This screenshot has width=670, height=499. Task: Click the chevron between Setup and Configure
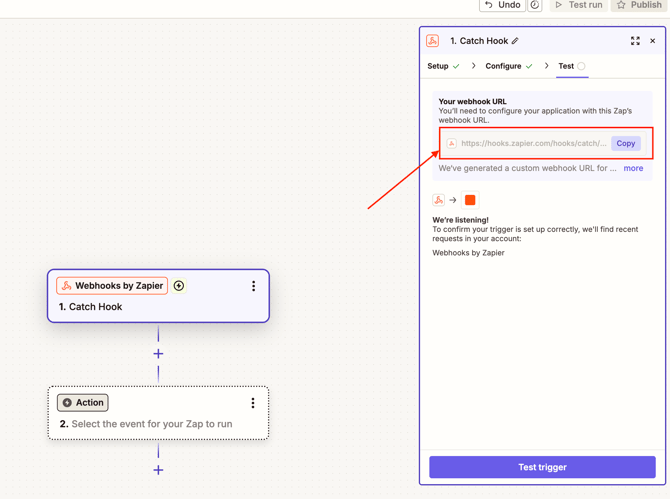coord(473,66)
